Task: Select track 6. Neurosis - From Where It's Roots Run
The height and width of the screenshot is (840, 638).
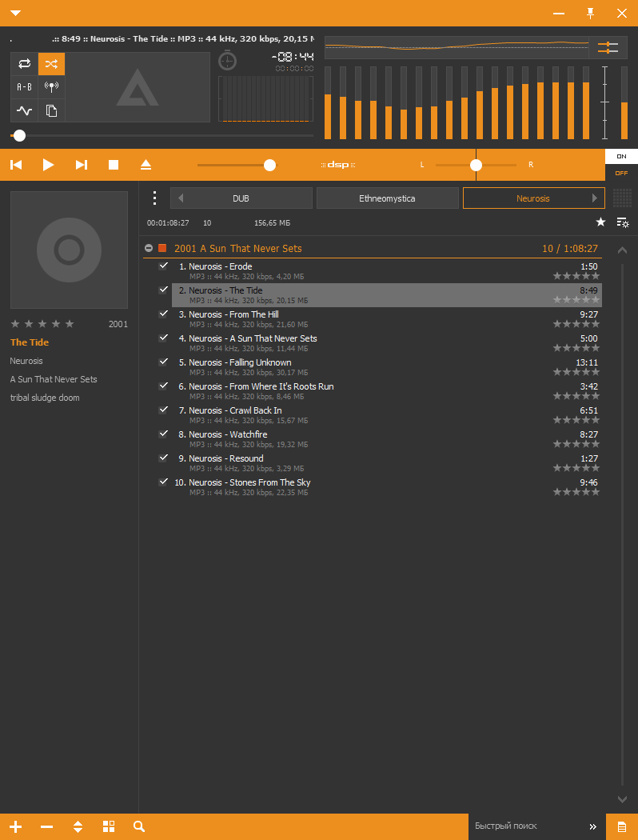Action: [x=387, y=391]
